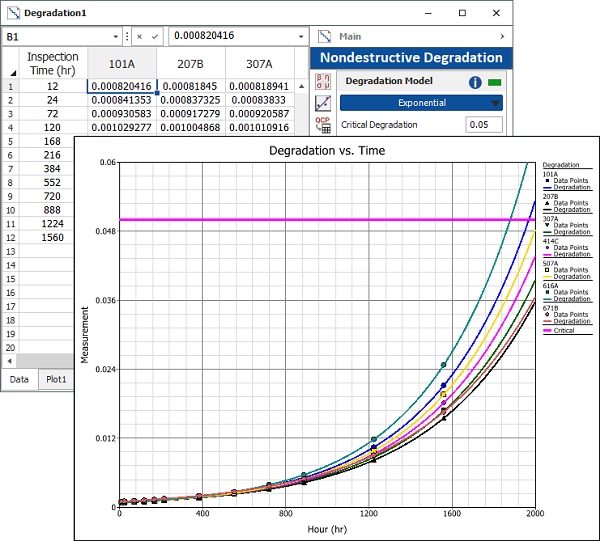Select the Data sheet tab
The image size is (600, 541).
(x=20, y=380)
